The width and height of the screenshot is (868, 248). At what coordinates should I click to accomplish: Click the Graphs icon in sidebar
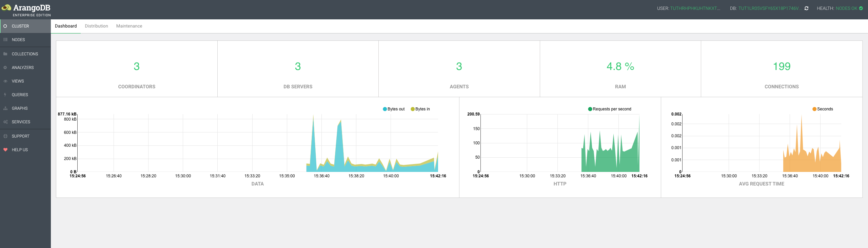pyautogui.click(x=5, y=108)
